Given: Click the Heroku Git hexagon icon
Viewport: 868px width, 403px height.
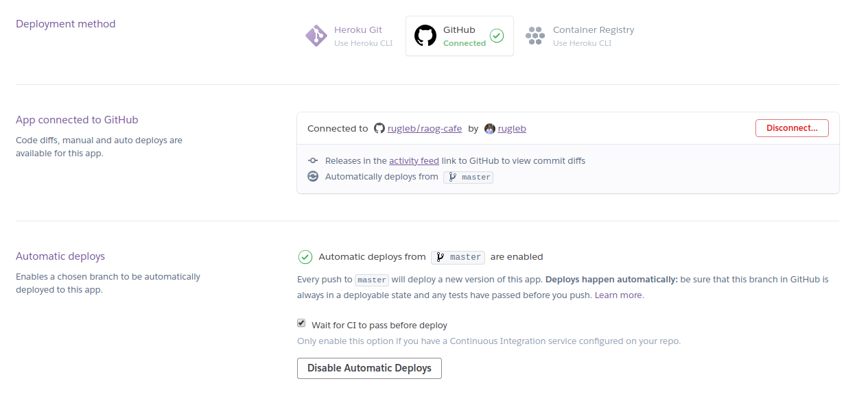Looking at the screenshot, I should (x=316, y=36).
